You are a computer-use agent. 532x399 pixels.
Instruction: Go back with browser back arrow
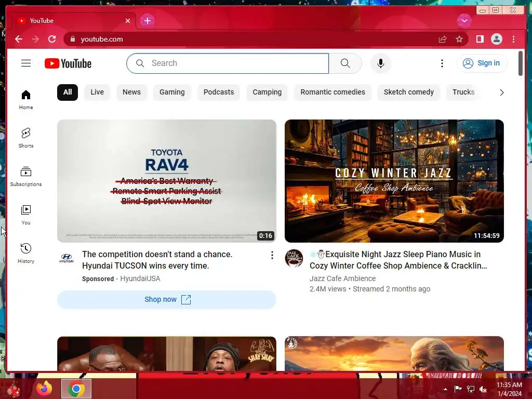coord(19,39)
